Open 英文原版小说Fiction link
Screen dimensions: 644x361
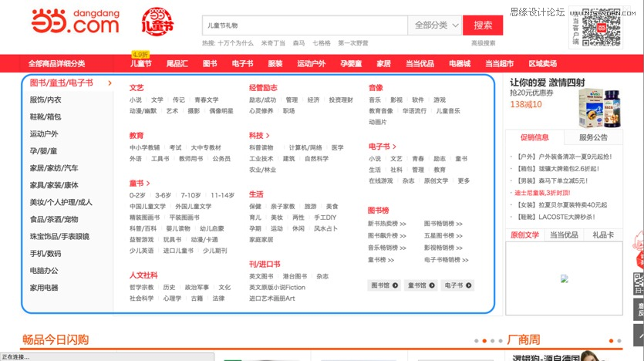click(277, 288)
